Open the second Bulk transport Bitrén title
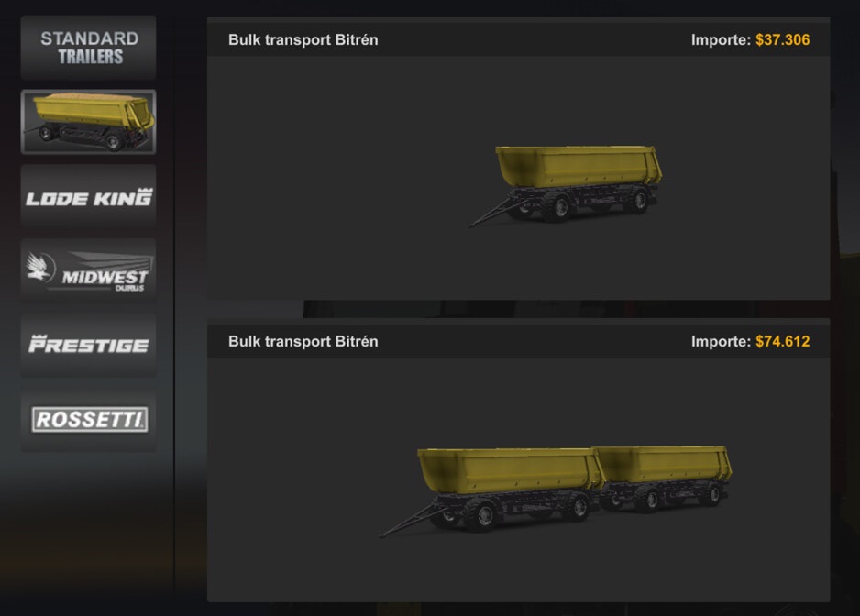 tap(303, 342)
